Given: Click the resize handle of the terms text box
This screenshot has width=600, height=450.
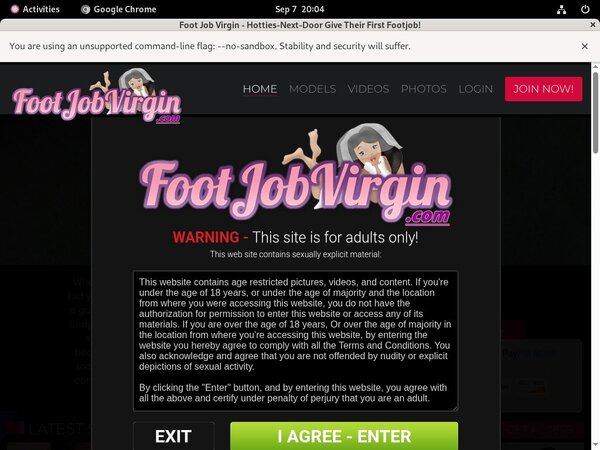Looking at the screenshot, I should 453,405.
